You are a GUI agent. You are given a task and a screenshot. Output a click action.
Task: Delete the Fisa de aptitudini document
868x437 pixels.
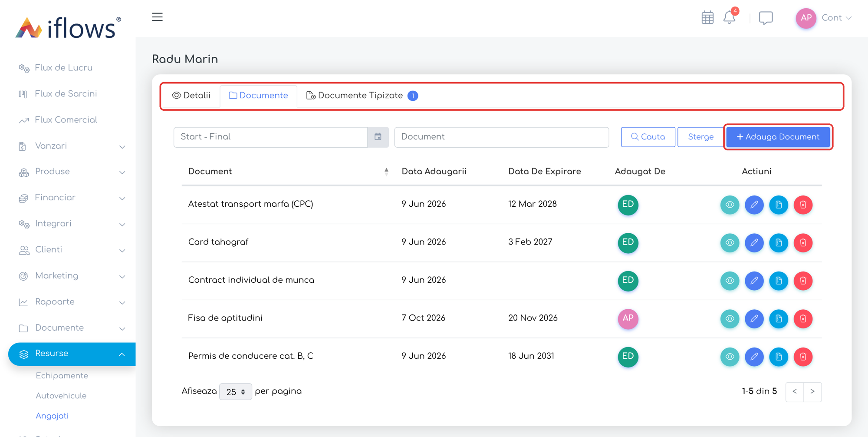(x=803, y=318)
